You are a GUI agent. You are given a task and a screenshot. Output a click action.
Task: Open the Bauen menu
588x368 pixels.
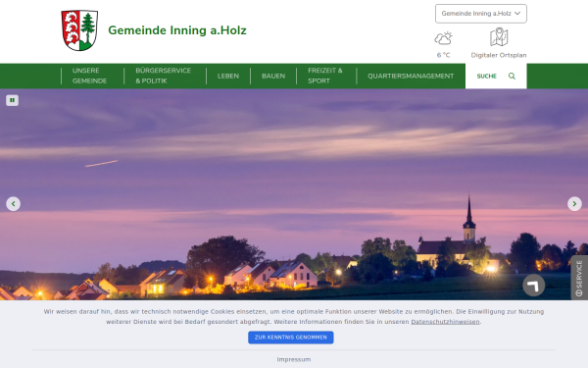[x=273, y=76]
